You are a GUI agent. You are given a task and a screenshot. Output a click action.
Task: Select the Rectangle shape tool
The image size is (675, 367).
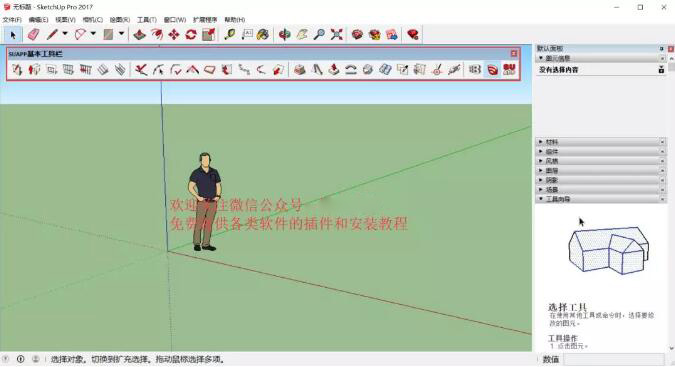coord(108,34)
